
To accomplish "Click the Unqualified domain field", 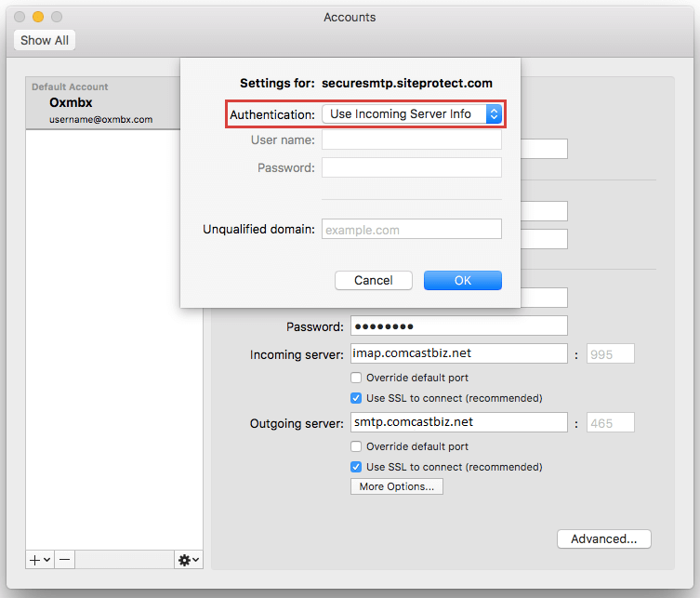I will click(x=411, y=229).
